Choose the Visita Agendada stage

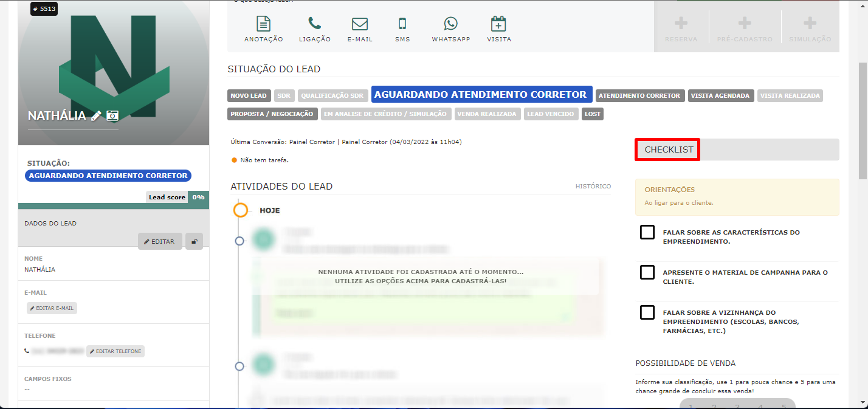721,95
